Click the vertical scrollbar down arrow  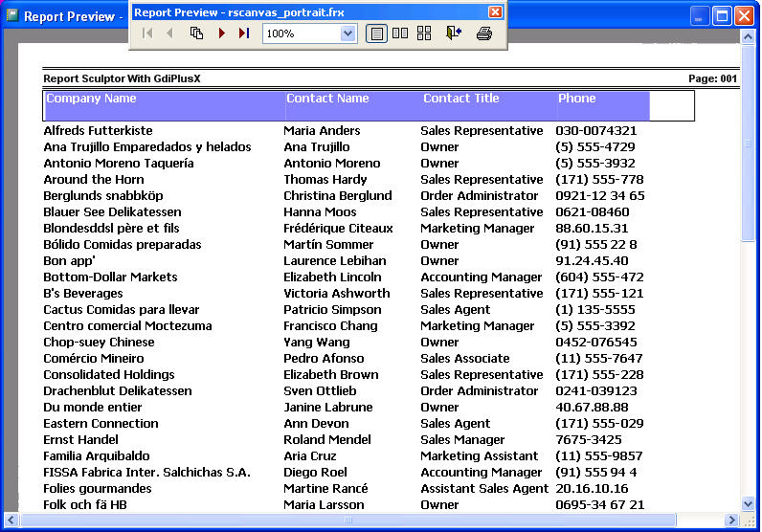[748, 504]
